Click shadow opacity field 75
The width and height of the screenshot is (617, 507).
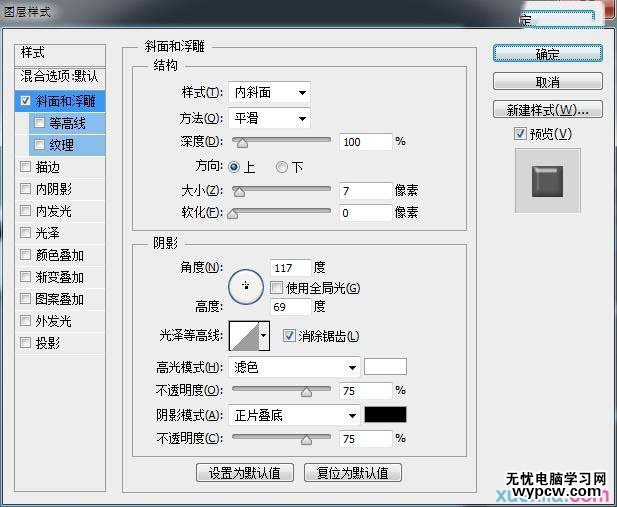pos(366,439)
